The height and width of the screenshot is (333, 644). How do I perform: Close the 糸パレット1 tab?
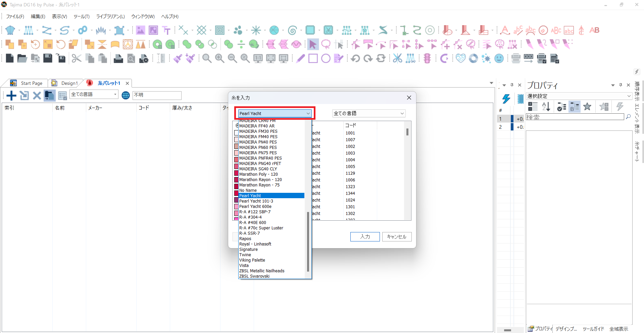click(127, 83)
